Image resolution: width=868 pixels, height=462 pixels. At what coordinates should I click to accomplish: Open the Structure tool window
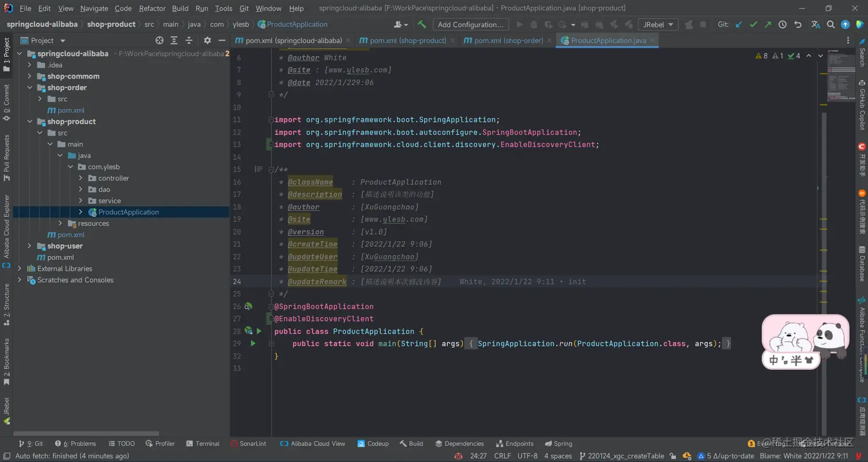(6, 304)
